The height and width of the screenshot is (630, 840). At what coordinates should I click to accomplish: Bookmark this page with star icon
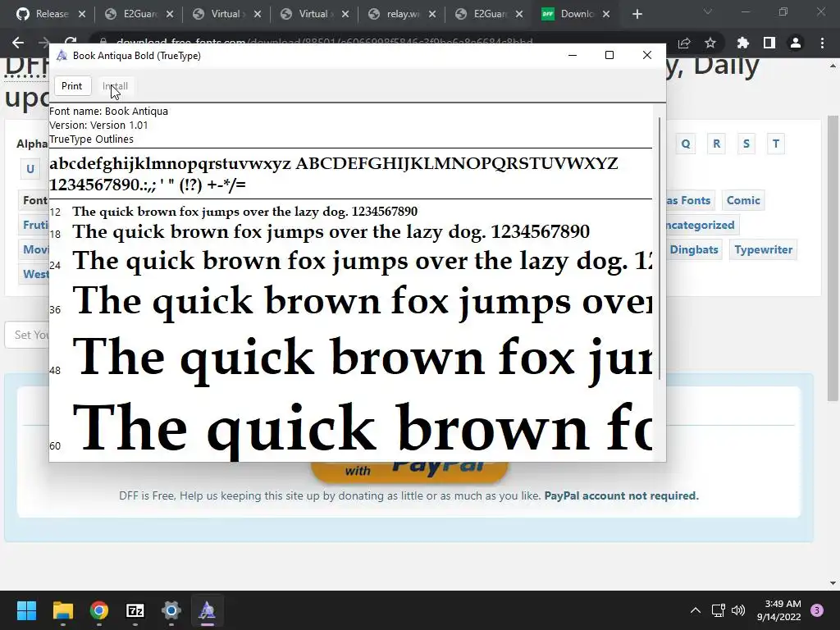710,43
